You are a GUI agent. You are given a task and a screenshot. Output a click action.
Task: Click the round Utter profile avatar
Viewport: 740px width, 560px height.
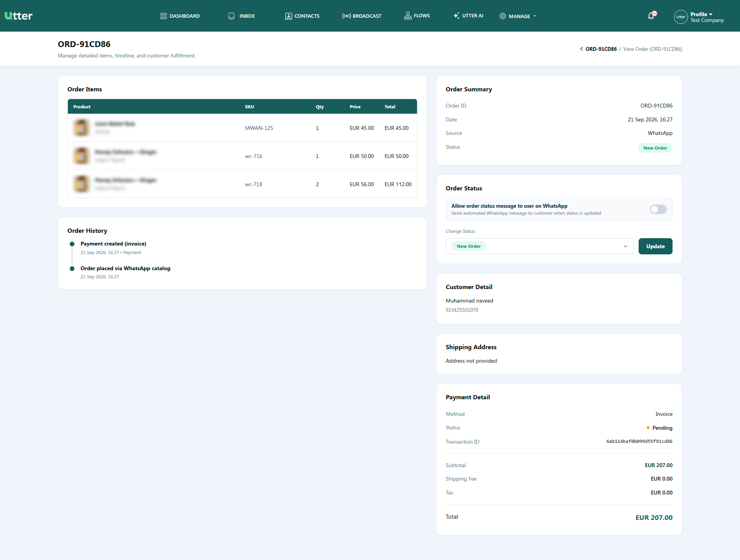point(681,17)
